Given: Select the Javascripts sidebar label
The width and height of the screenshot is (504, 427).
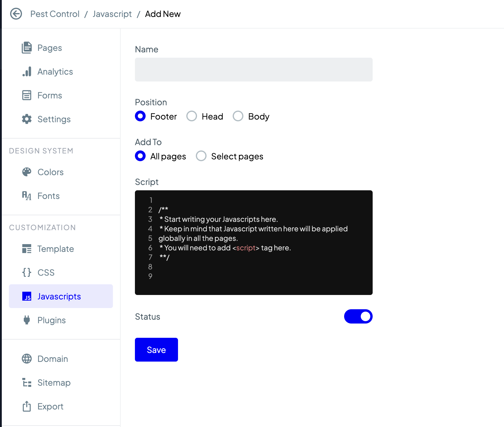Looking at the screenshot, I should pyautogui.click(x=59, y=296).
